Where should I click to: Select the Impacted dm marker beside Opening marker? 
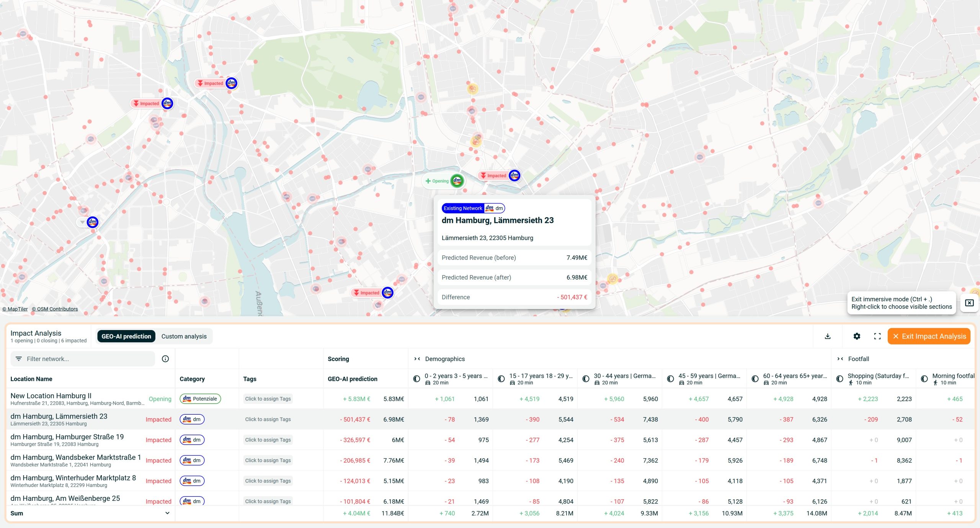point(514,175)
